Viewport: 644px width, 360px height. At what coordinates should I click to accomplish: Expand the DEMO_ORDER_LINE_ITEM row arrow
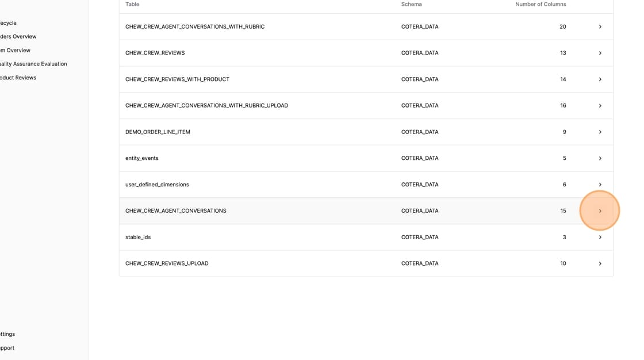600,132
